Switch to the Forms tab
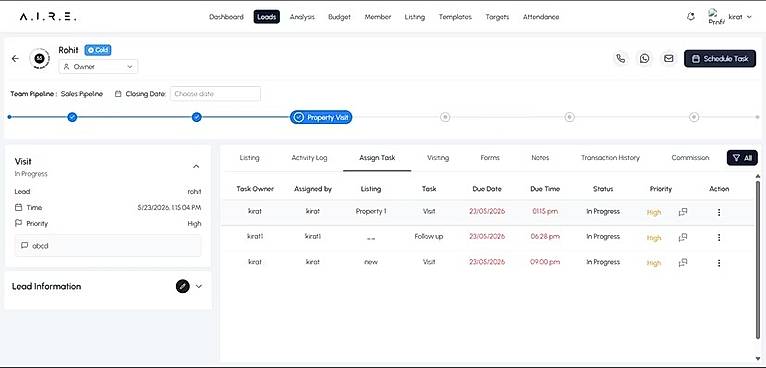 point(490,158)
